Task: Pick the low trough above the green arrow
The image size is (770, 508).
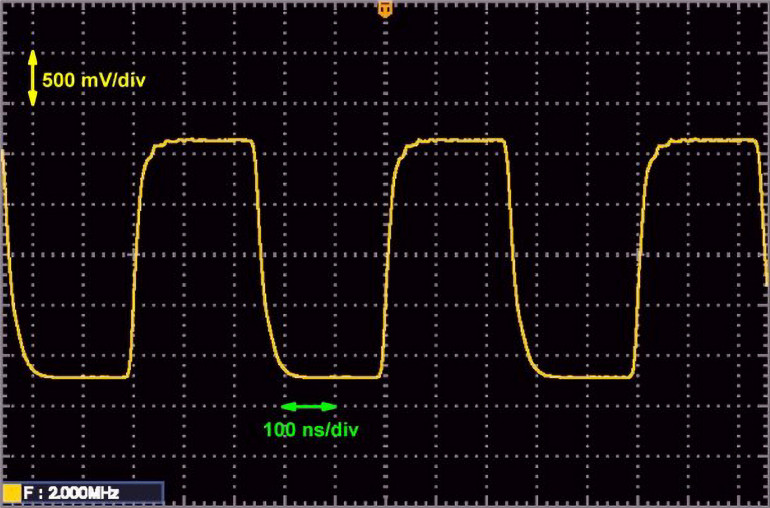Action: [x=330, y=377]
